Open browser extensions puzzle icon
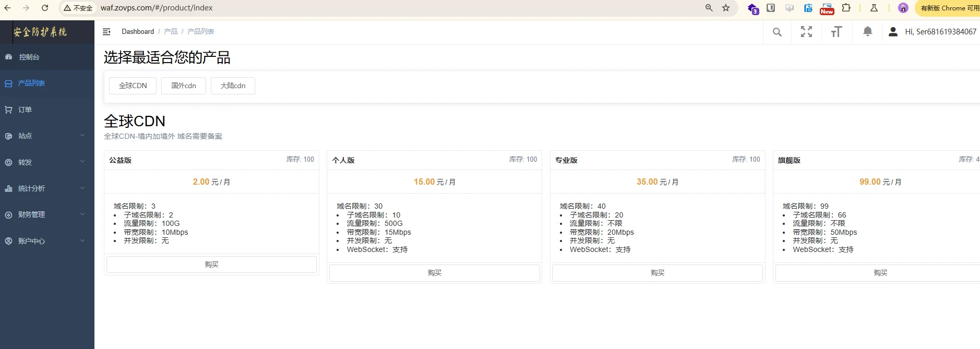This screenshot has height=349, width=980. coord(846,8)
